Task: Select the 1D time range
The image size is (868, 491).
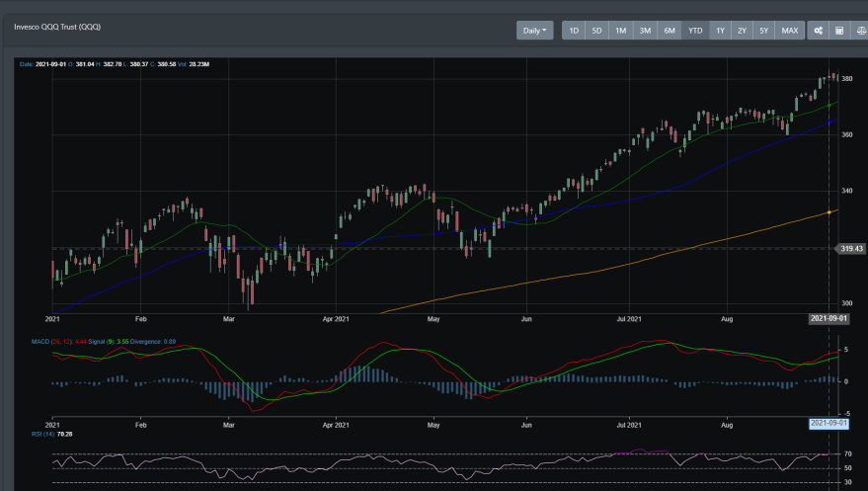Action: [x=574, y=31]
